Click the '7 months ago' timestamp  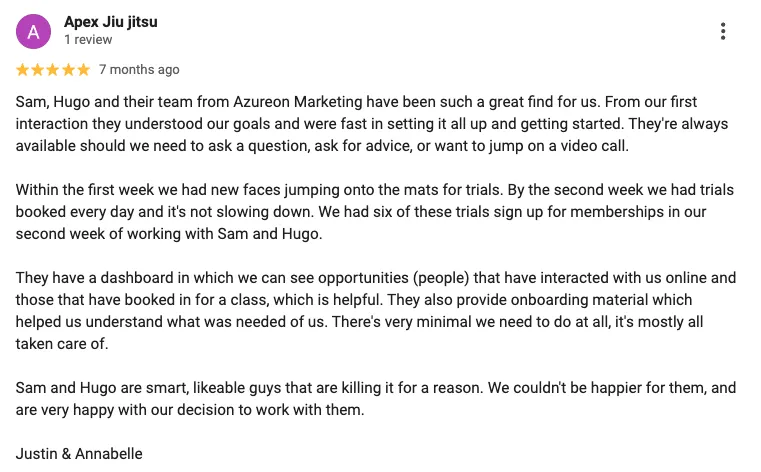[139, 70]
